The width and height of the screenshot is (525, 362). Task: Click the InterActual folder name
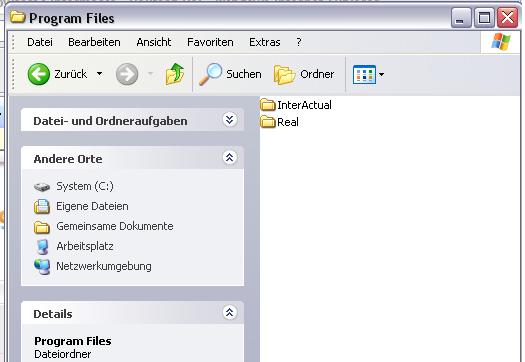point(304,105)
